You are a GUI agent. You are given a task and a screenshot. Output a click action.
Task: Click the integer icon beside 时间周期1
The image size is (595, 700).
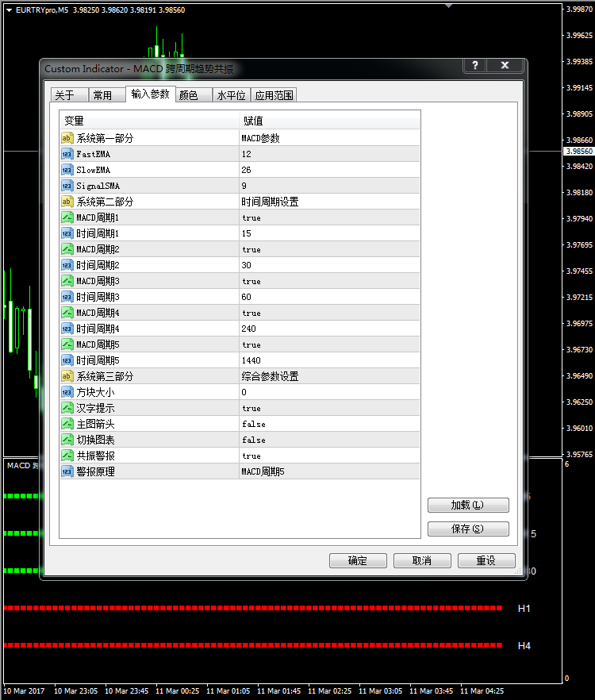pos(67,233)
